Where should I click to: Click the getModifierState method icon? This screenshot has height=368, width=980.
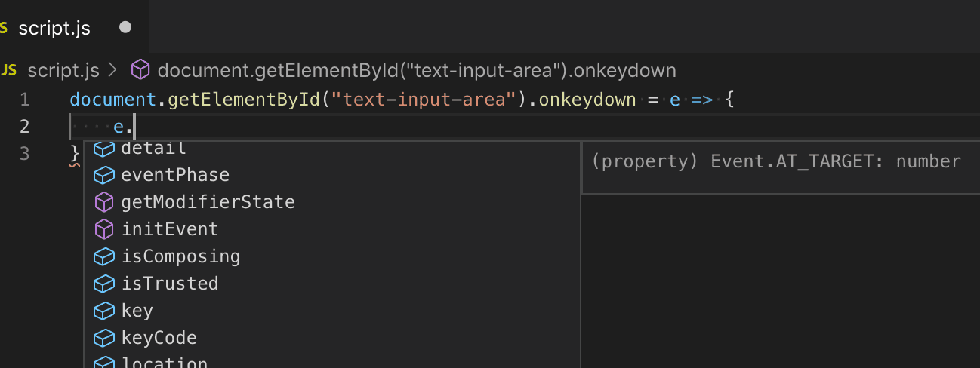pos(103,202)
